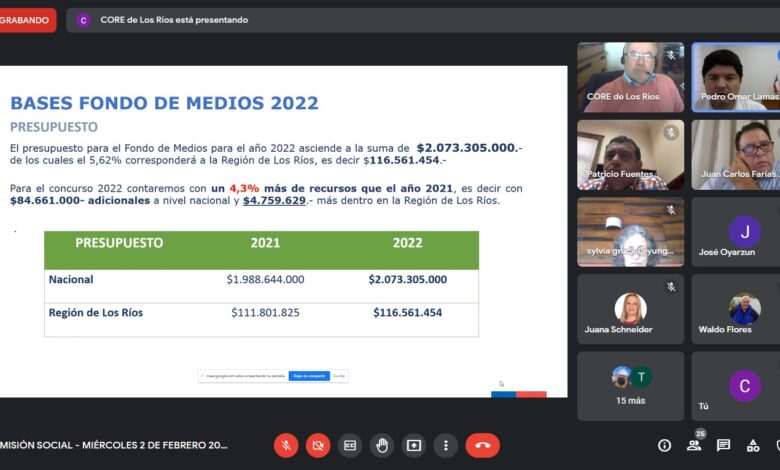Expand the '15 más' participants tile
The height and width of the screenshot is (470, 780).
point(630,385)
